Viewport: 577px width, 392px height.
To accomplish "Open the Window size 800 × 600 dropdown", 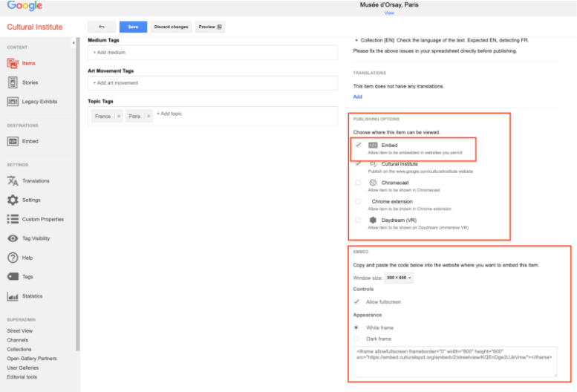I will tap(399, 278).
